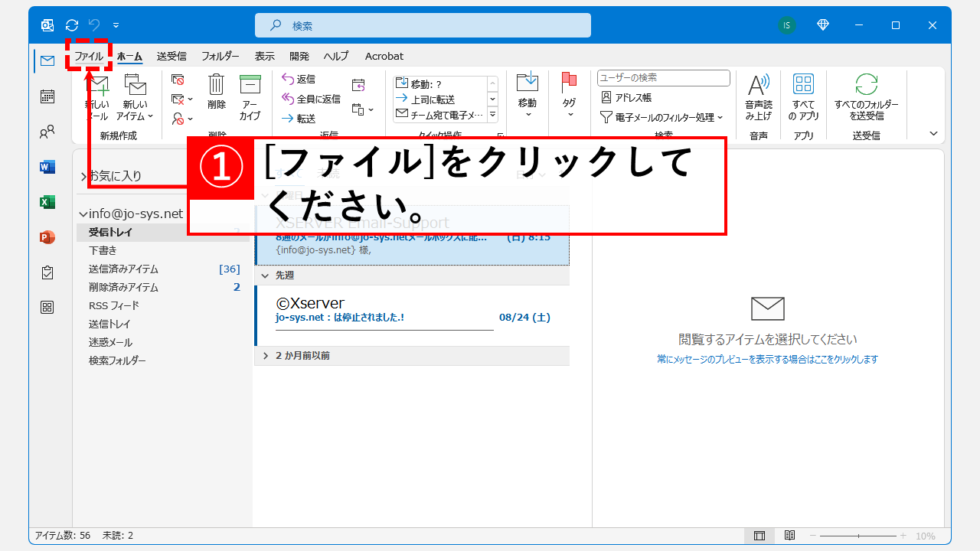Image resolution: width=980 pixels, height=551 pixels.
Task: Expand the 2 か月前以前 message group
Action: click(266, 356)
